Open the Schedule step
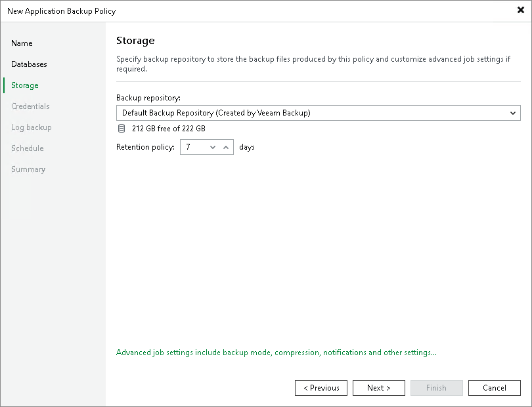The height and width of the screenshot is (407, 532). (x=27, y=148)
